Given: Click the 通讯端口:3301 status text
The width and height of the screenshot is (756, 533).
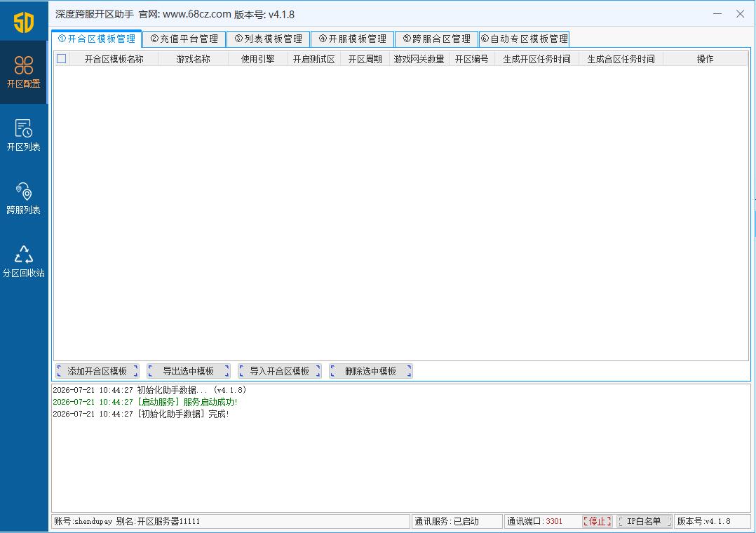Looking at the screenshot, I should (x=534, y=521).
